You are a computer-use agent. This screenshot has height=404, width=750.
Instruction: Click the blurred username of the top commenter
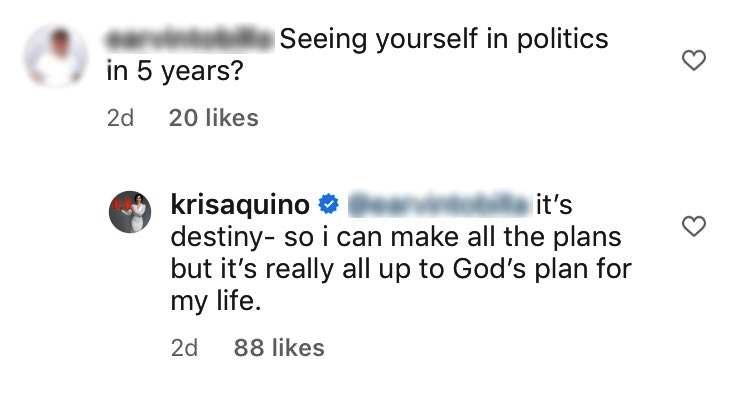pyautogui.click(x=190, y=40)
